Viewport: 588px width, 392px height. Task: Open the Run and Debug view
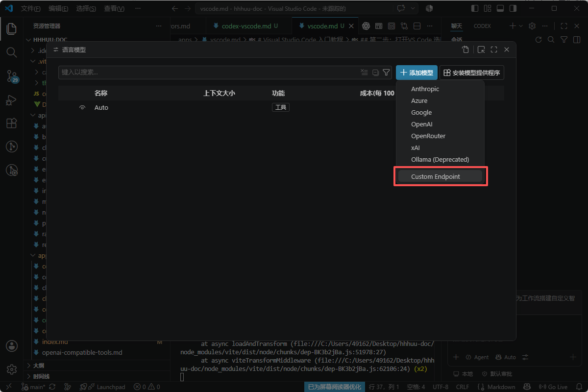tap(11, 99)
